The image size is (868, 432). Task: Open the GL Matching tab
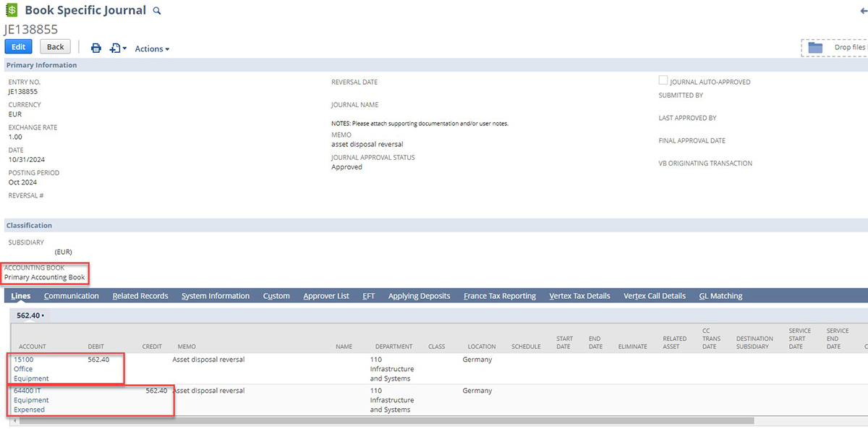[x=720, y=296]
